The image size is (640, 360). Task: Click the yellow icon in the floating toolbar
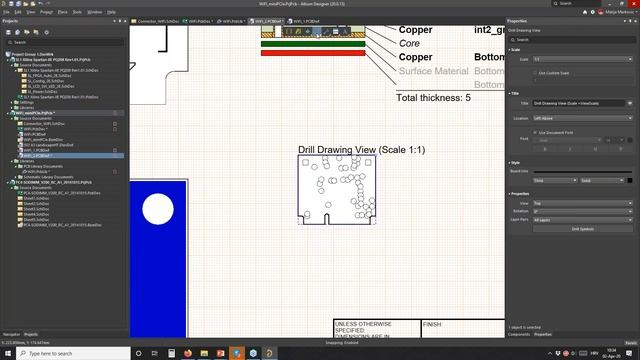pos(298,31)
